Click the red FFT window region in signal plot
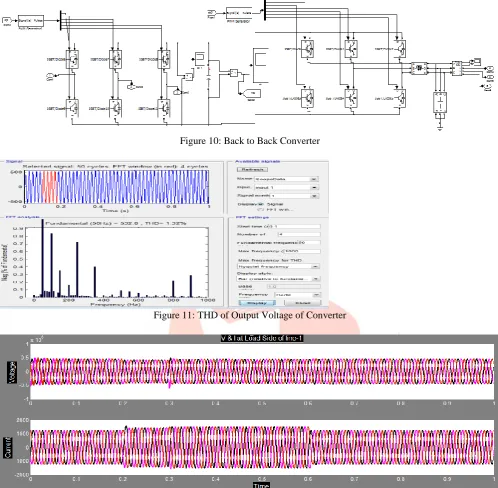 pos(50,187)
